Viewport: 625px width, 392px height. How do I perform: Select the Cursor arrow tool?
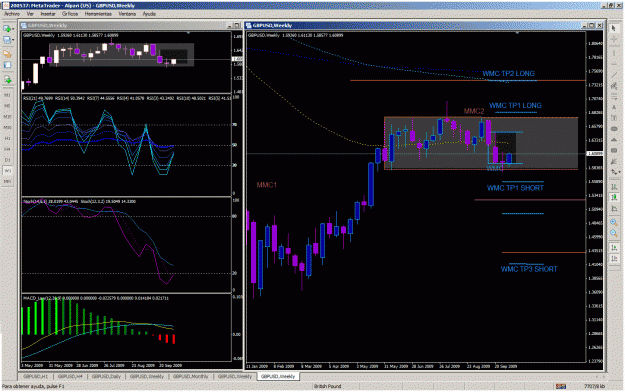point(614,29)
